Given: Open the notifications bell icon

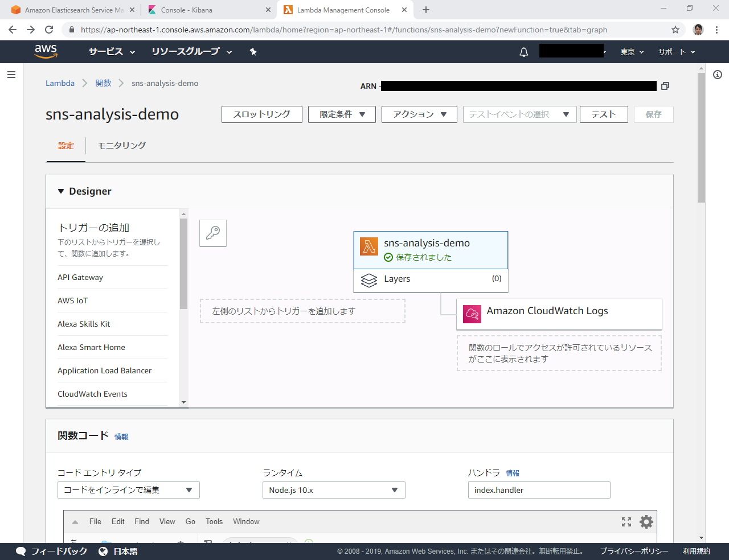Looking at the screenshot, I should [x=523, y=52].
